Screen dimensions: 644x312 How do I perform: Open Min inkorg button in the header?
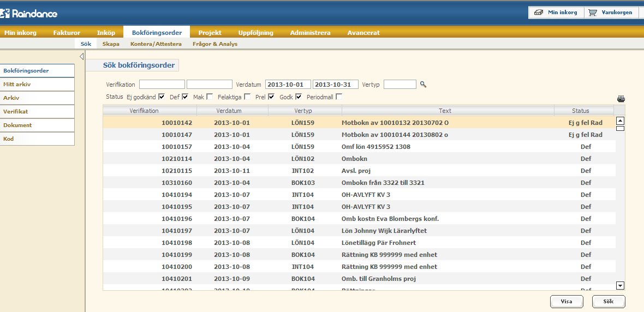click(556, 13)
